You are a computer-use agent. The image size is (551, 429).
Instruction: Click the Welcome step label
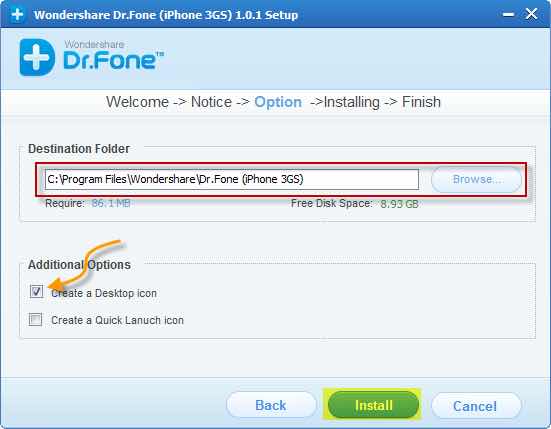[137, 102]
